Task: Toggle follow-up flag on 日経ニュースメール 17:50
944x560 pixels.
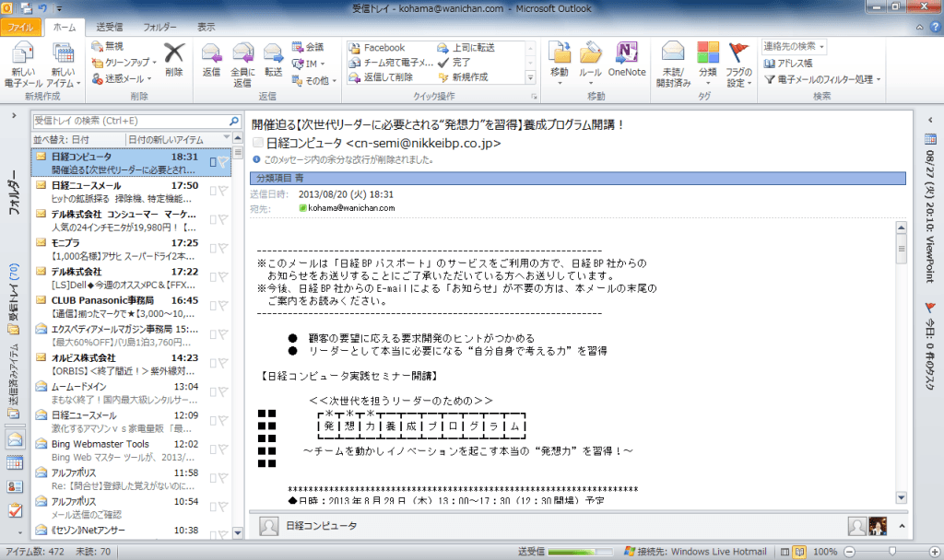Action: [223, 191]
